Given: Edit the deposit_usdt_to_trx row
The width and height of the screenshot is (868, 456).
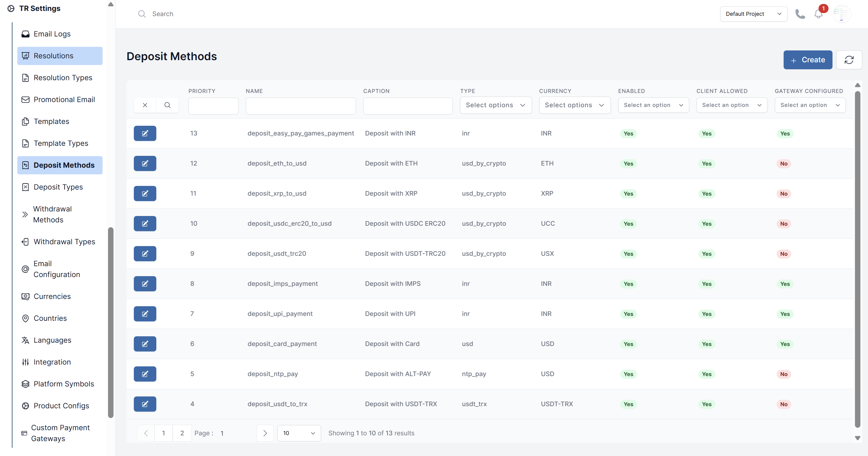Looking at the screenshot, I should 145,404.
